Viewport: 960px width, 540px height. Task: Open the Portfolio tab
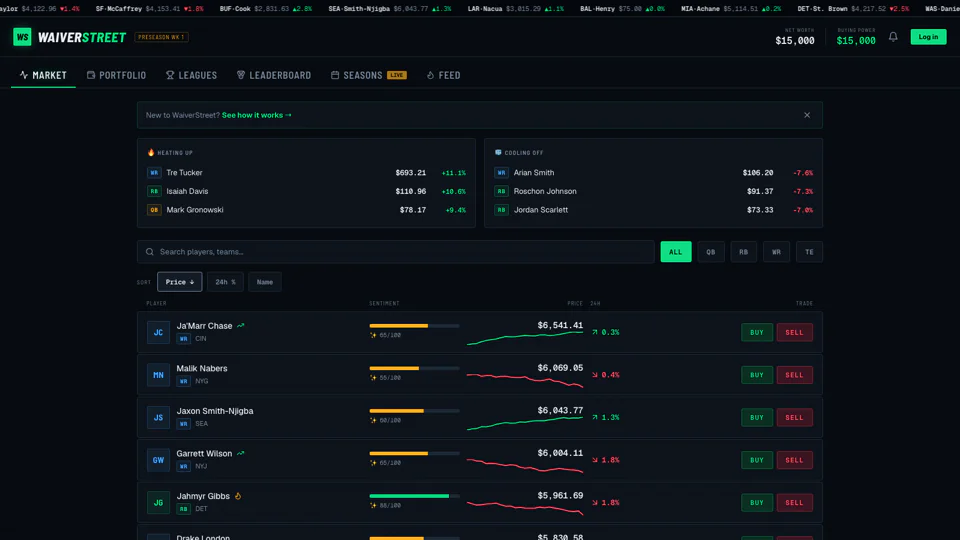pyautogui.click(x=116, y=75)
